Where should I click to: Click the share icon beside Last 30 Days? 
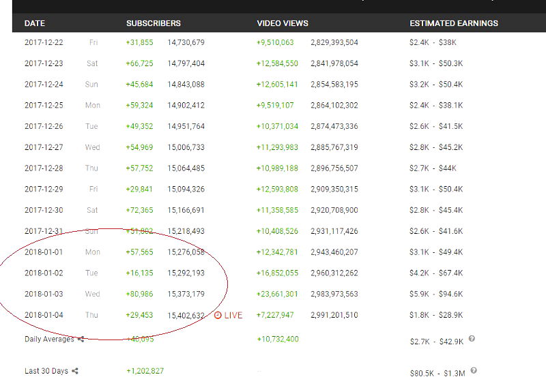point(75,371)
